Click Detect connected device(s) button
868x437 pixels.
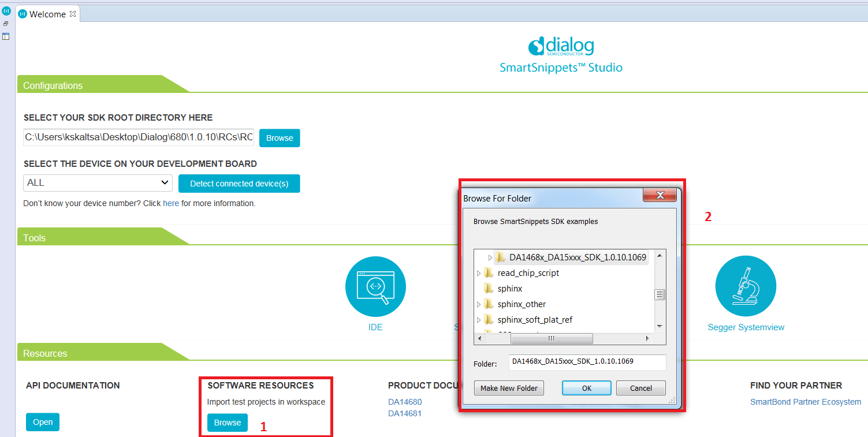tap(239, 184)
